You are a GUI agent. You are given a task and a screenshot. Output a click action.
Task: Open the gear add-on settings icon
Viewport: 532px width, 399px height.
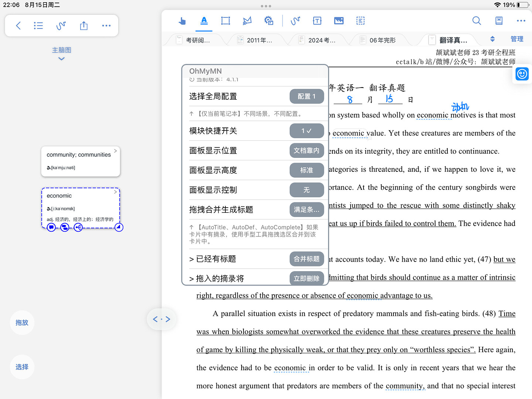[x=269, y=21]
